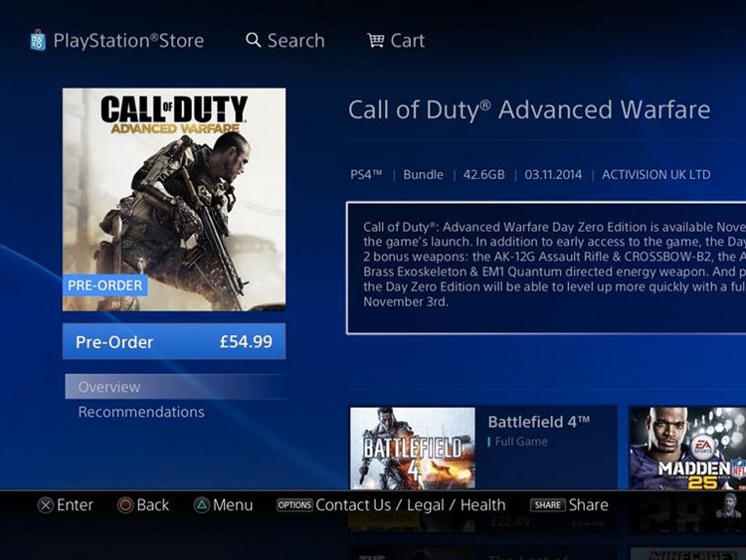
Task: Select the Battlefield 4 thumbnail
Action: (x=413, y=449)
